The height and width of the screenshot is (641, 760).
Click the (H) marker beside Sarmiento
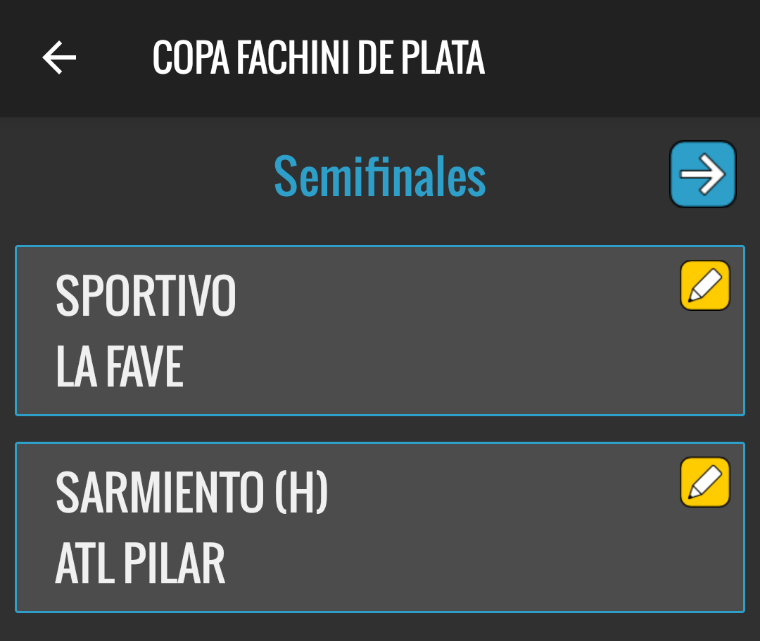coord(301,493)
